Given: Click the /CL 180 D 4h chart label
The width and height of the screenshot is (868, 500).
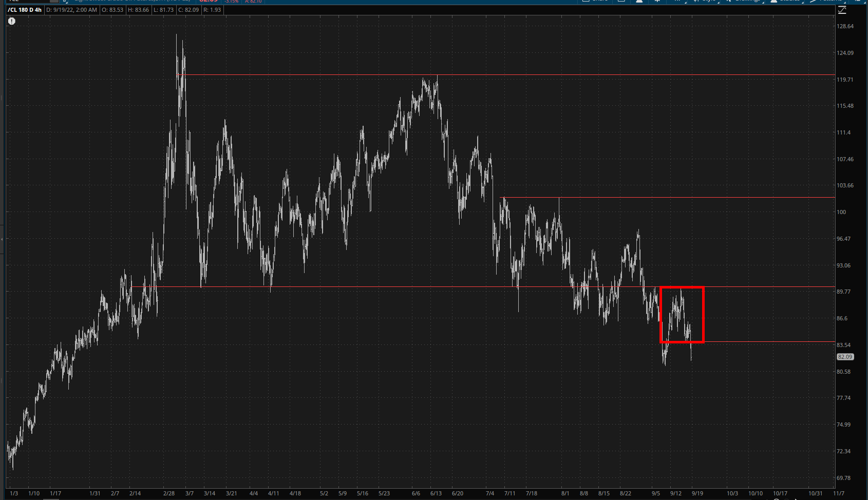Looking at the screenshot, I should 25,10.
